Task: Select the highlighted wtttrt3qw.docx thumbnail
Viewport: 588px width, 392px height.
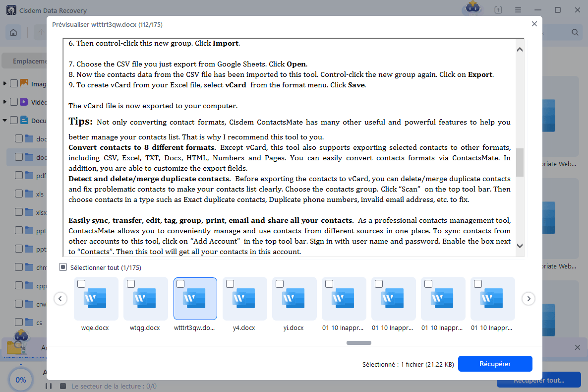Action: pyautogui.click(x=195, y=299)
